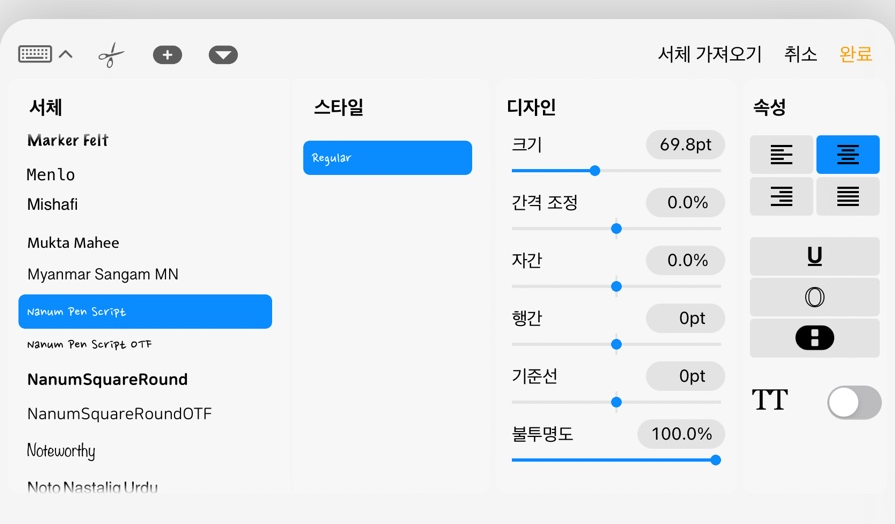Tap 서체 가져오기 to import fonts

709,54
